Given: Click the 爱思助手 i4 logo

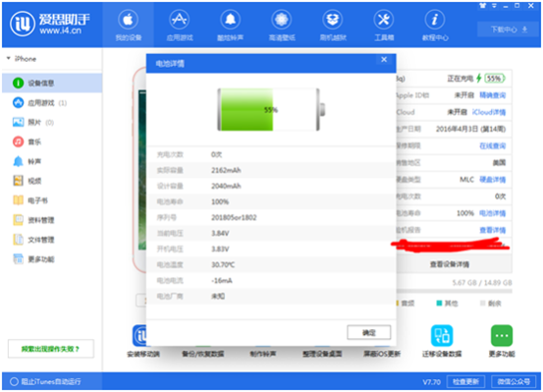Looking at the screenshot, I should [50, 24].
